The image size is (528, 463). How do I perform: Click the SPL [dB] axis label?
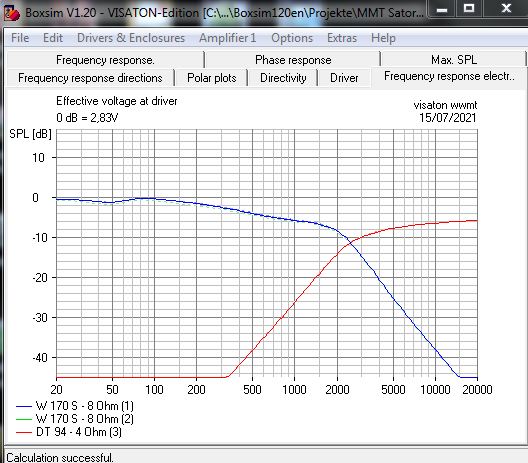pos(30,134)
